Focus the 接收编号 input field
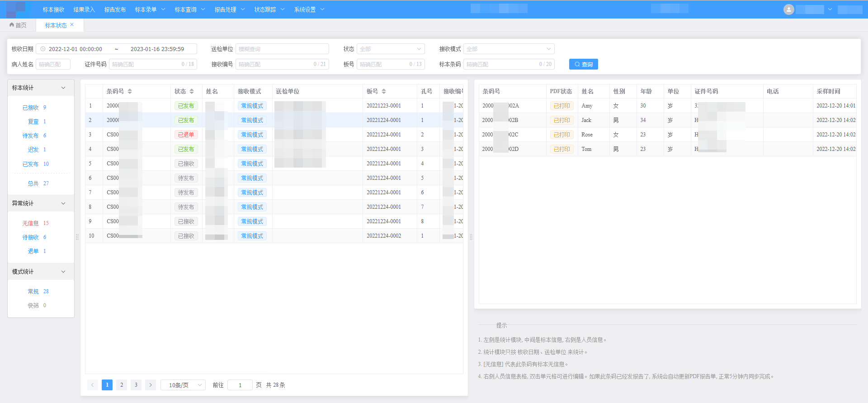Image resolution: width=868 pixels, height=403 pixels. (x=282, y=64)
